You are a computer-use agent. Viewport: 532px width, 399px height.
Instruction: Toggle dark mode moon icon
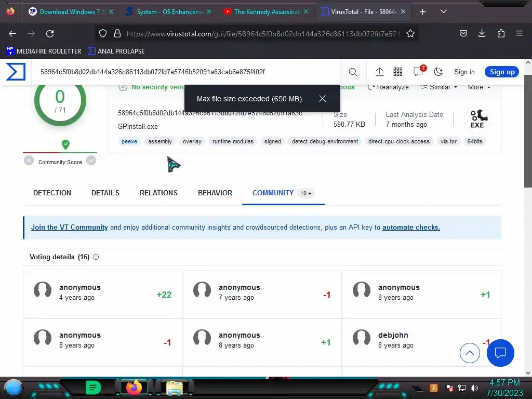438,72
